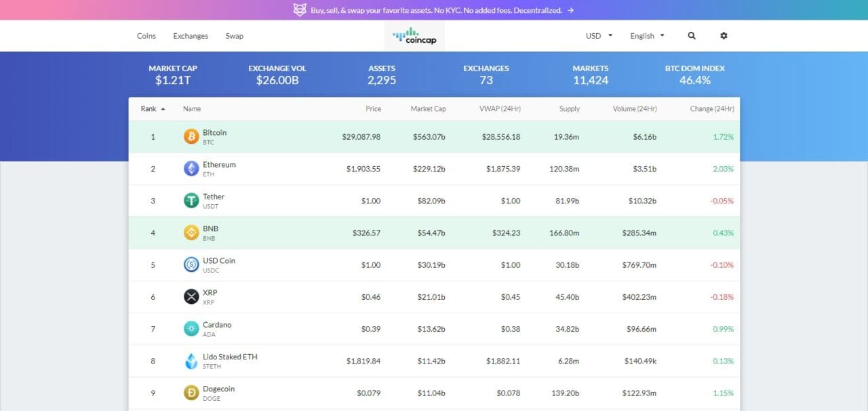Image resolution: width=868 pixels, height=411 pixels.
Task: Open the English language dropdown
Action: click(648, 36)
